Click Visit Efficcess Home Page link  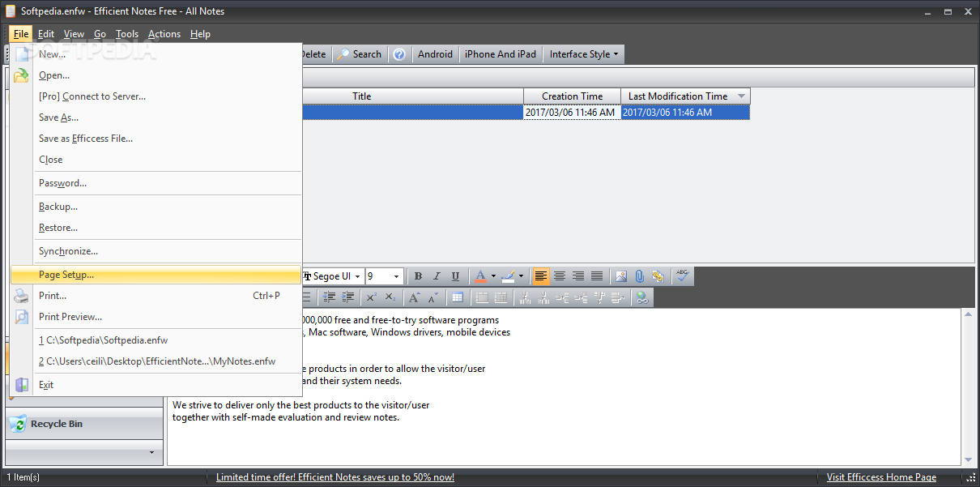pyautogui.click(x=881, y=477)
